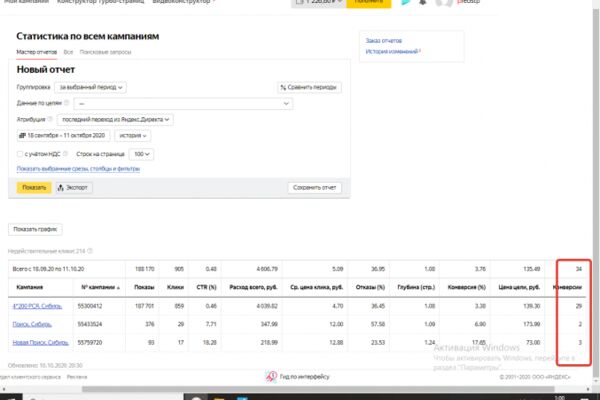Screen dimensions: 600x400
Task: Open История изменений link
Action: [393, 51]
